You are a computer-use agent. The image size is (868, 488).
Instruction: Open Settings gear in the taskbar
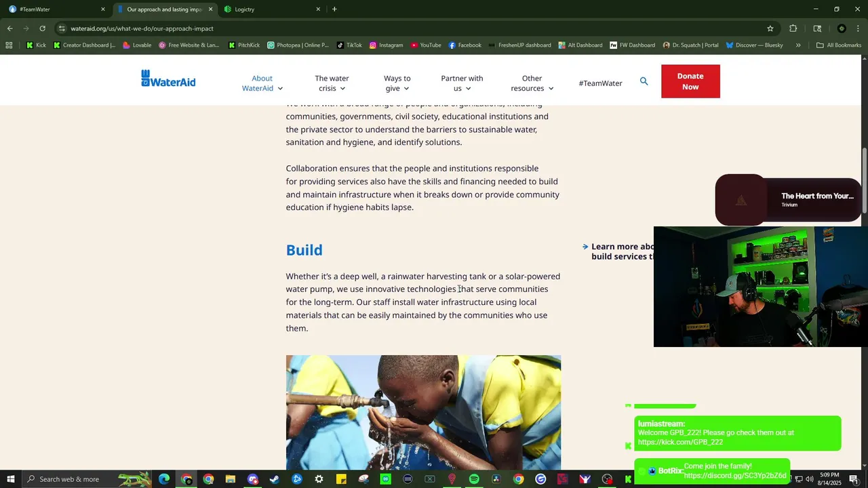(x=319, y=479)
